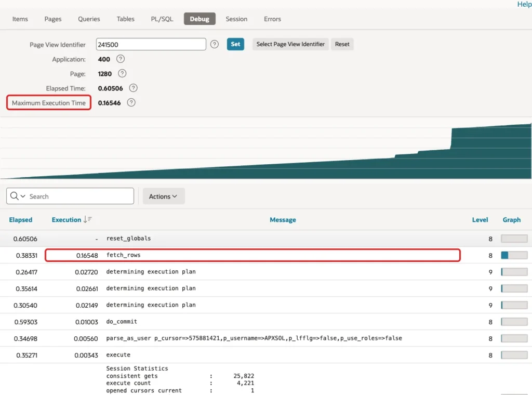Open the Tables tab
This screenshot has height=395, width=532.
[126, 19]
